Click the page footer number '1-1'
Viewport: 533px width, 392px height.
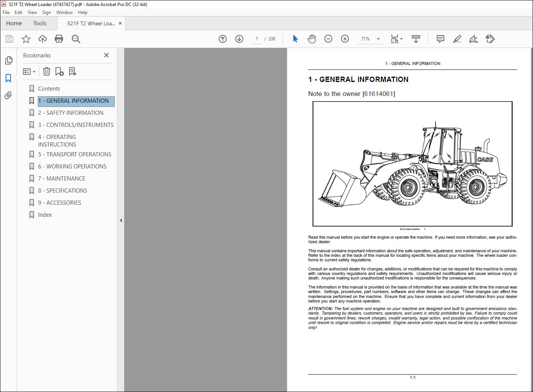(413, 378)
